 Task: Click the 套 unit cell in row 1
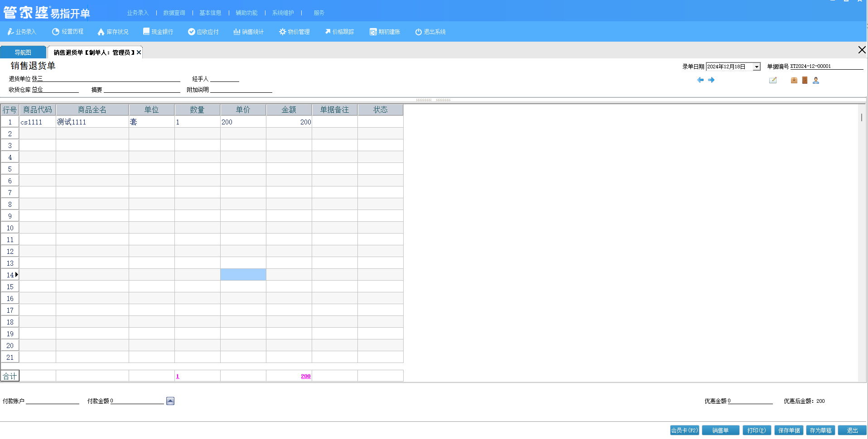tap(152, 122)
